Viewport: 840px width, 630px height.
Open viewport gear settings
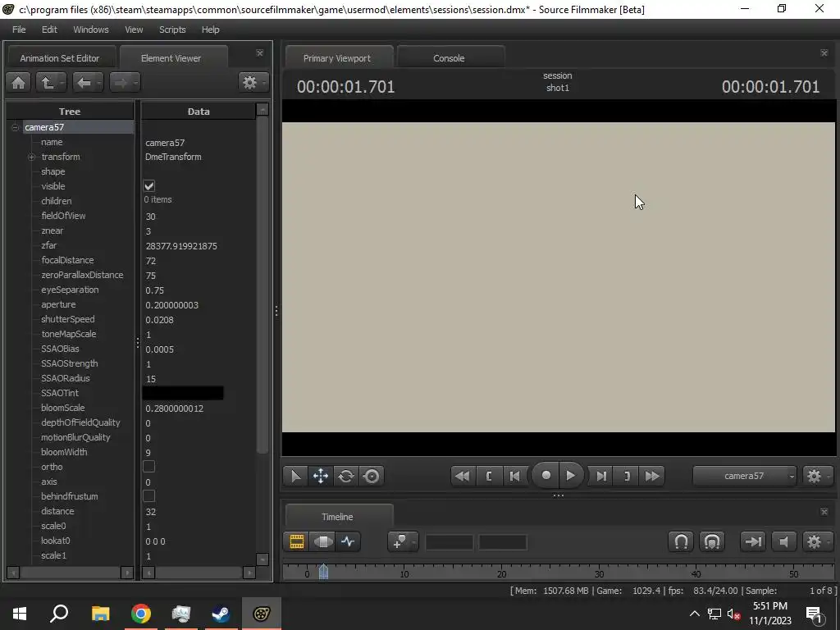click(x=814, y=476)
